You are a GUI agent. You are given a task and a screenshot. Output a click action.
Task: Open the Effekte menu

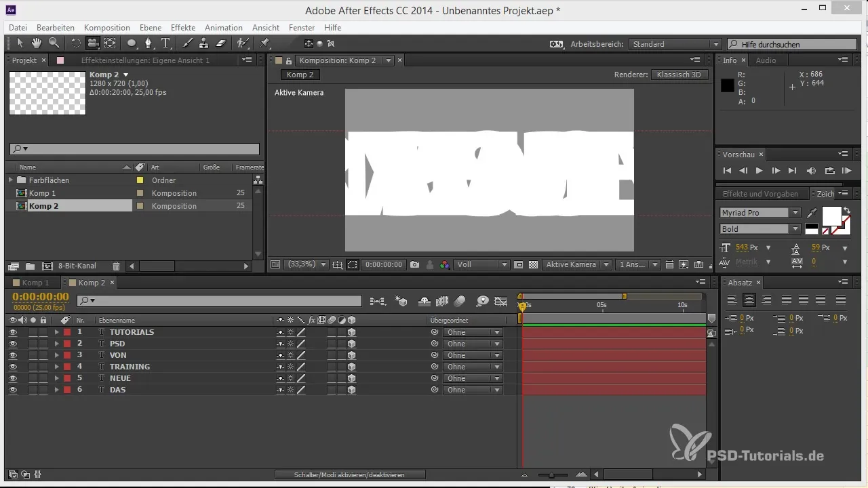point(183,28)
